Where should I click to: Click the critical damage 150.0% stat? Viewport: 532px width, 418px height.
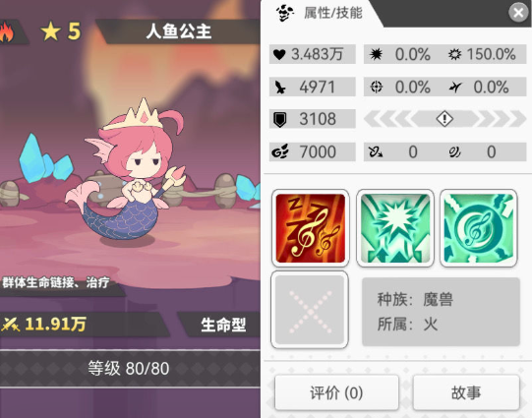[x=484, y=54]
